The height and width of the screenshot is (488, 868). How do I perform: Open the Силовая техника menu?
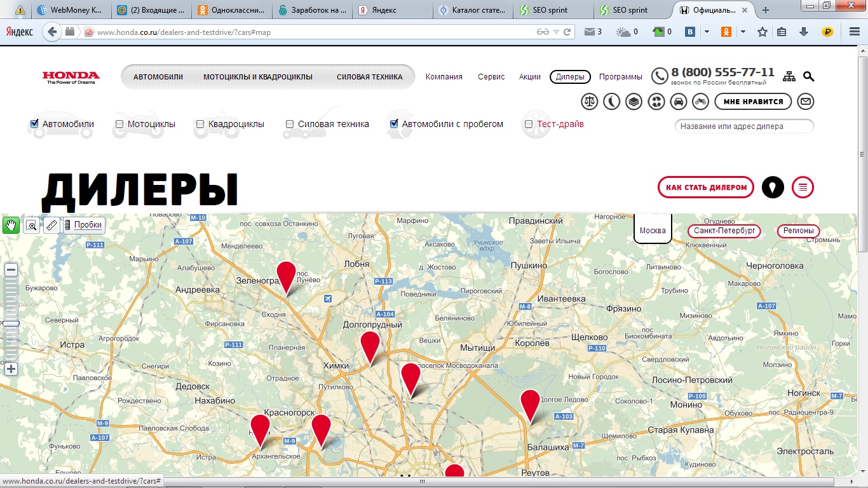coord(370,77)
